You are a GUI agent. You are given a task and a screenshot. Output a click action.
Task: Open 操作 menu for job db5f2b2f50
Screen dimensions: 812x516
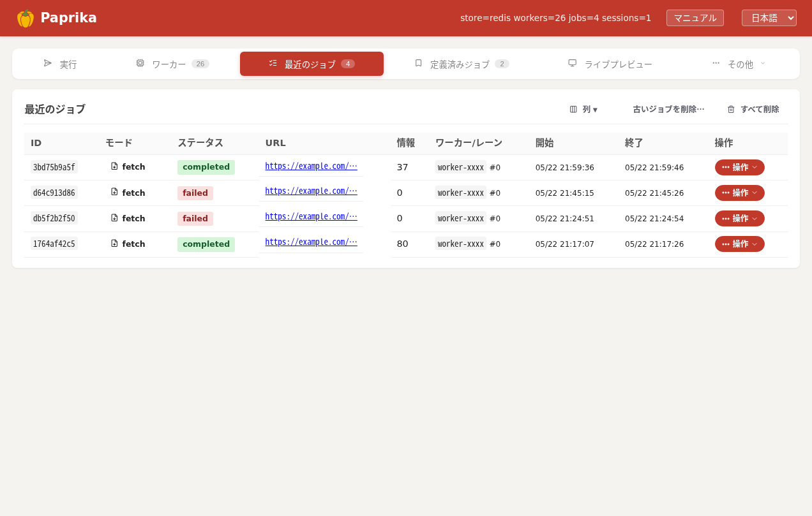740,218
